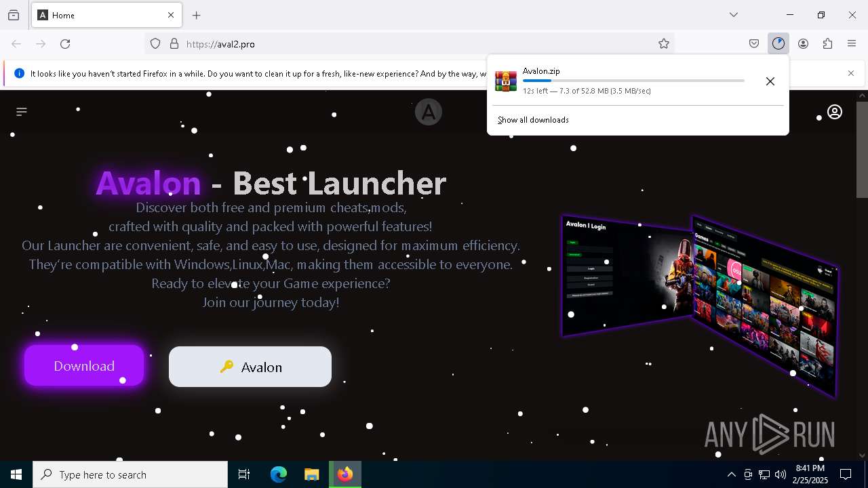Click the Avalon.zip download entry name
Screen dimensions: 868x488
[x=541, y=71]
